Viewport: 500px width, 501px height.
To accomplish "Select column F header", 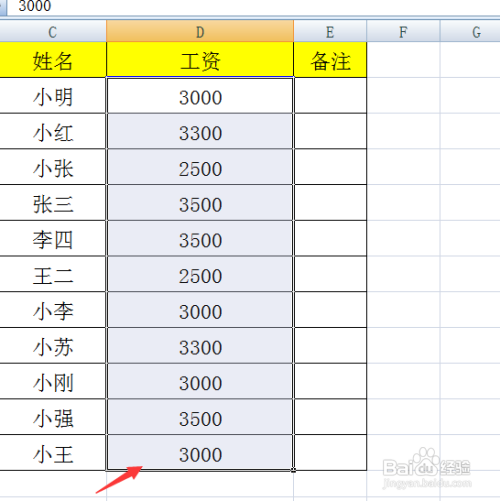I will (403, 32).
